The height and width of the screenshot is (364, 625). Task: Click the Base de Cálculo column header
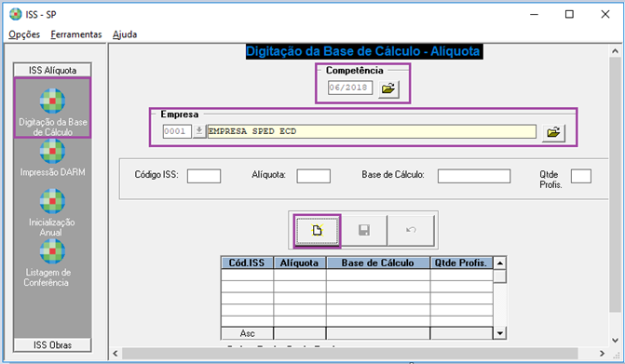[x=378, y=263]
